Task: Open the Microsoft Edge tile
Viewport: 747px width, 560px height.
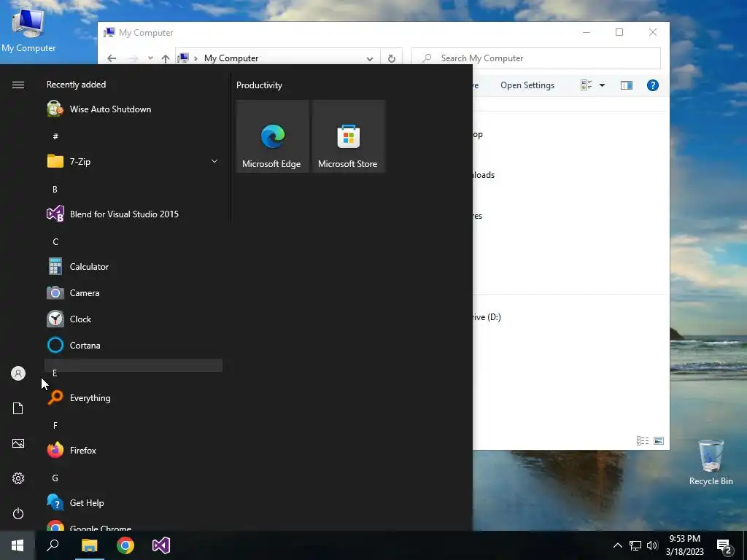Action: coord(273,136)
